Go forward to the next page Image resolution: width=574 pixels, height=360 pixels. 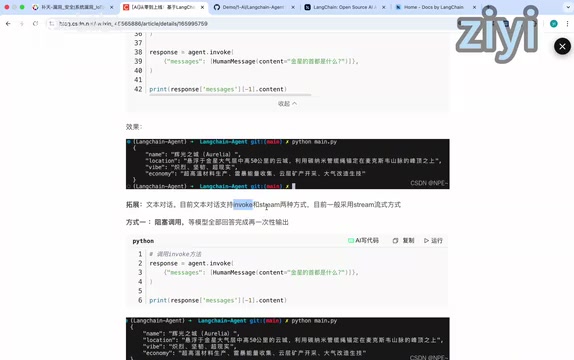click(22, 24)
